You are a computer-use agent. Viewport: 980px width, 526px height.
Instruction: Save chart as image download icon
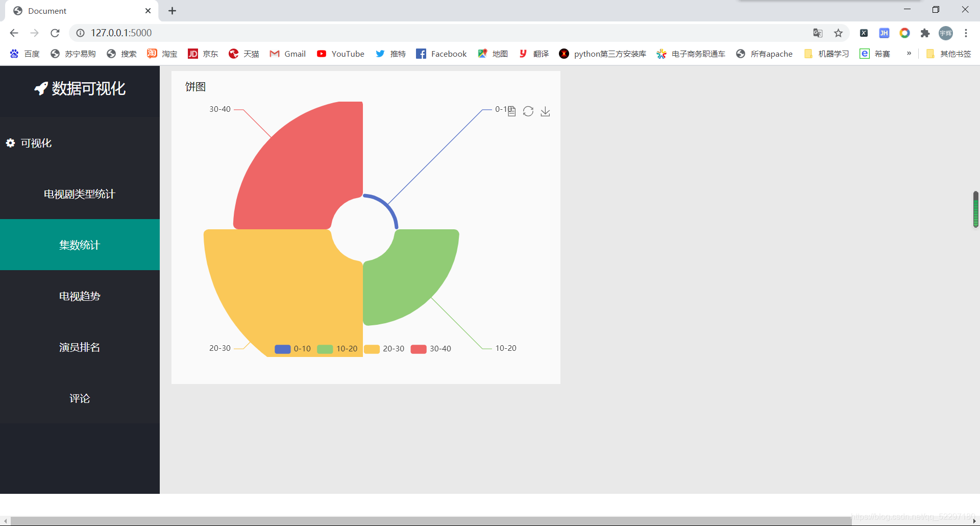click(545, 111)
